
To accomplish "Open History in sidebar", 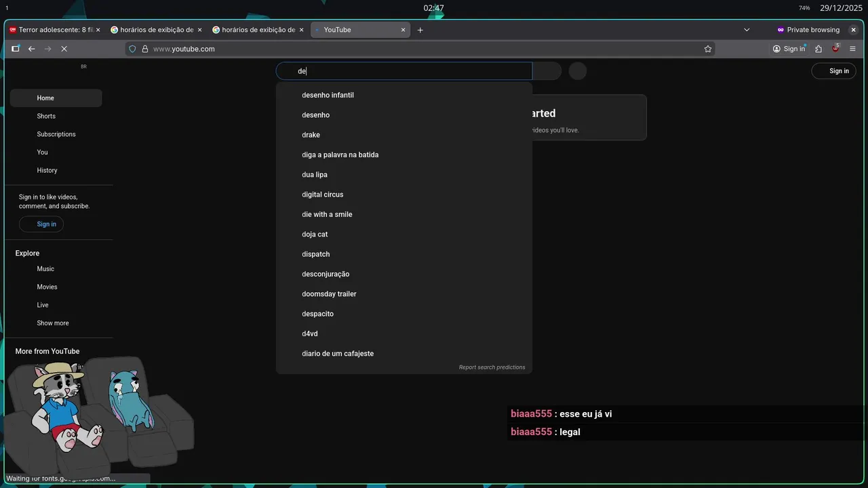I will (x=56, y=170).
